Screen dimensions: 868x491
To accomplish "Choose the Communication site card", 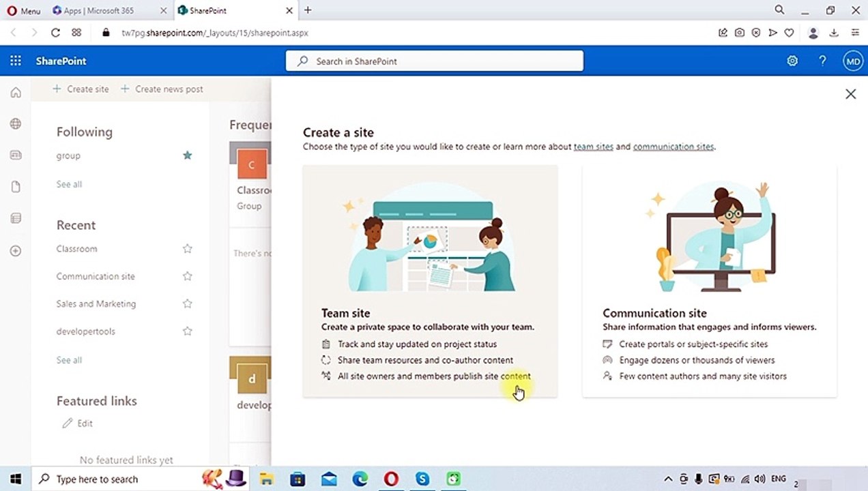I will point(710,281).
